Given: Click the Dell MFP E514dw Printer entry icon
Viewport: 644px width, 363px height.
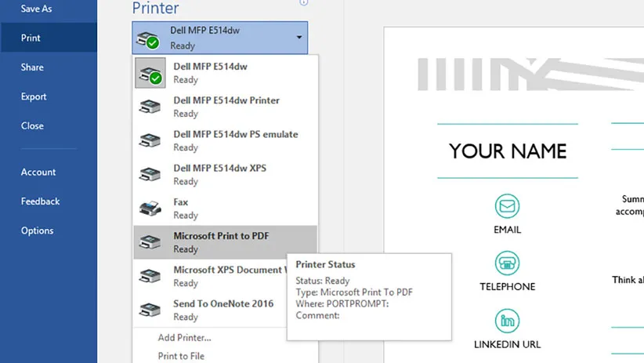Looking at the screenshot, I should pos(150,107).
